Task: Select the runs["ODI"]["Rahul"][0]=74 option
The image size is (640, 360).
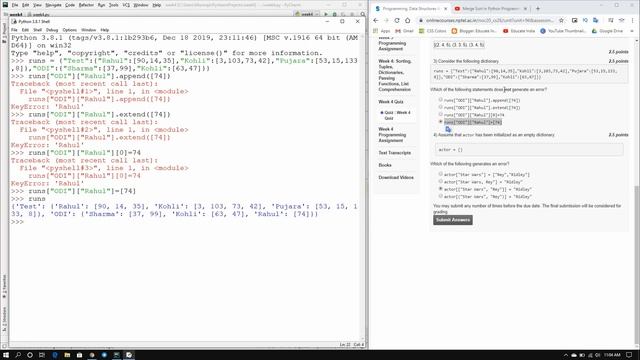Action: tap(440, 115)
